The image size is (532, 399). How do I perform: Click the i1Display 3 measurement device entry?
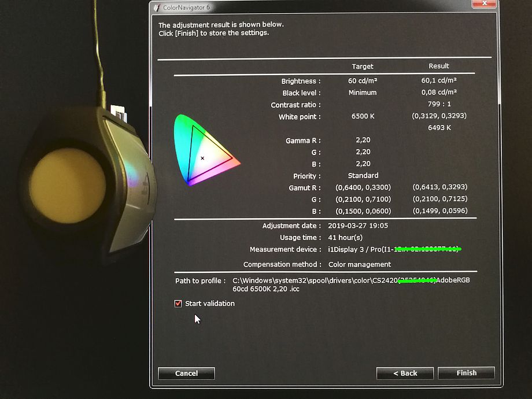(359, 250)
